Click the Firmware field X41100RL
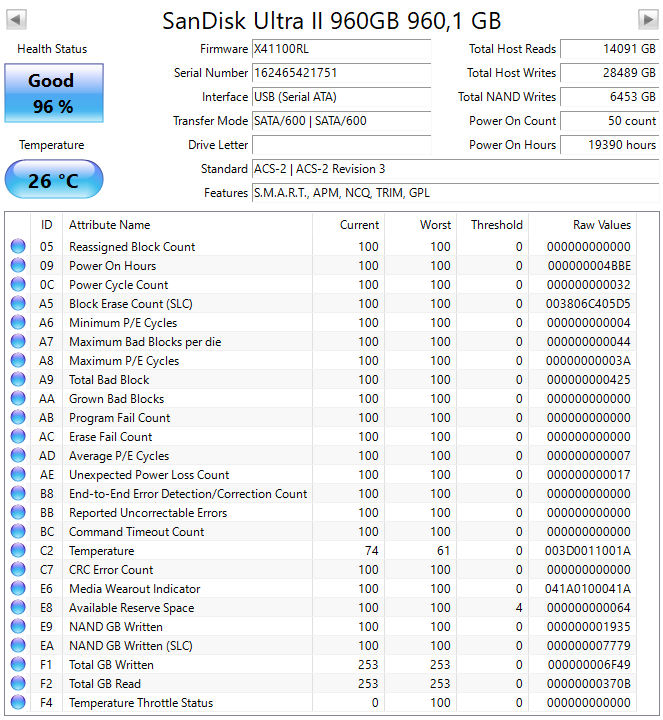Image resolution: width=663 pixels, height=720 pixels. [x=342, y=49]
